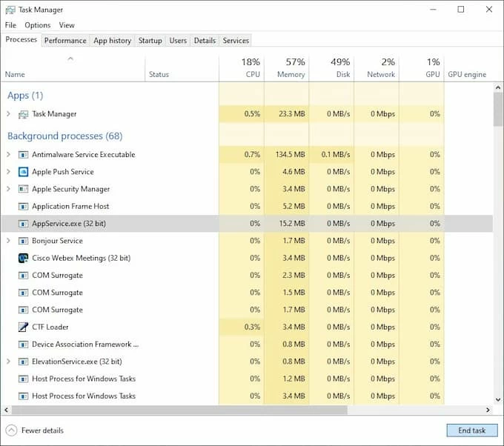Sort processes by Memory column header
This screenshot has height=446, width=504.
(285, 67)
